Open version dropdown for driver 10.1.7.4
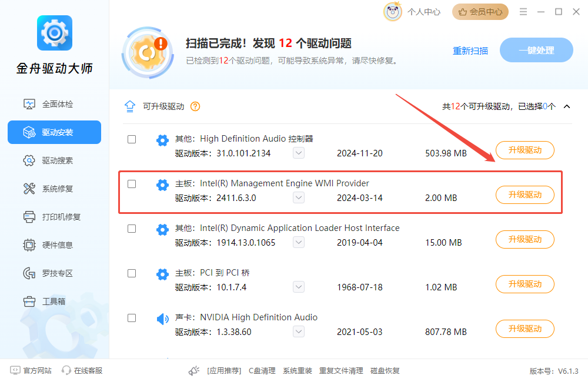The height and width of the screenshot is (382, 588). (299, 287)
